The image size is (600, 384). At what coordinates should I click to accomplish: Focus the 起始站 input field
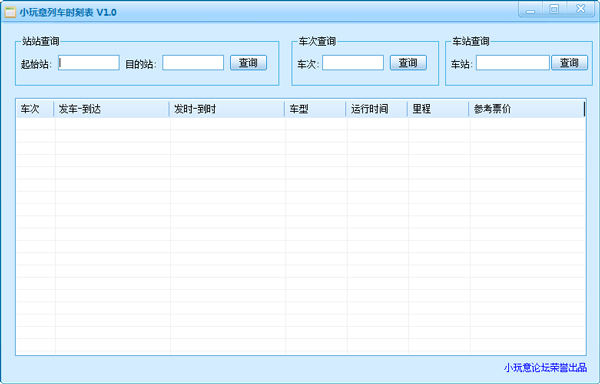(x=89, y=63)
